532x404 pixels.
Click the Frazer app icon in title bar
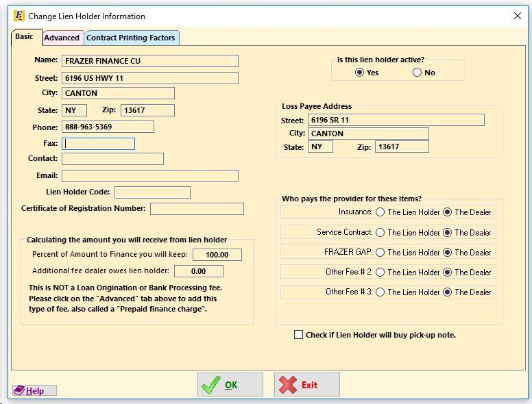[x=19, y=16]
